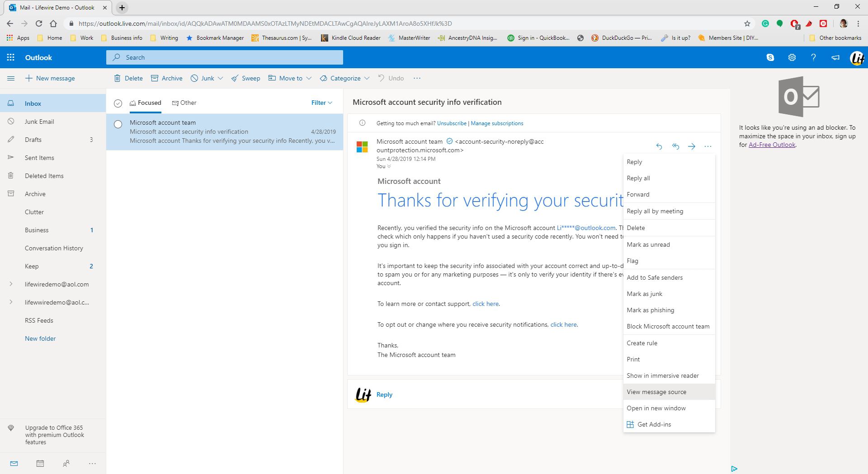Viewport: 868px width, 474px height.
Task: Click the info icon beside Getting too much email
Action: (x=362, y=123)
